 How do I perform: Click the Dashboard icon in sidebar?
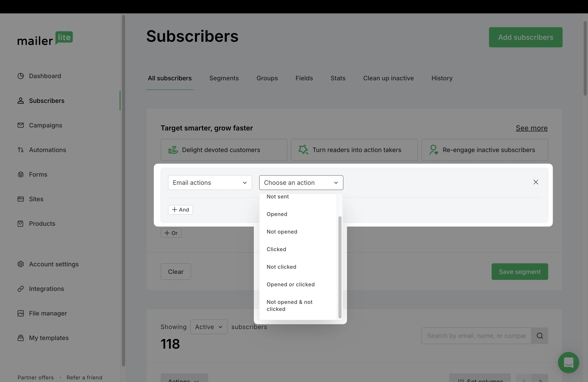click(21, 76)
